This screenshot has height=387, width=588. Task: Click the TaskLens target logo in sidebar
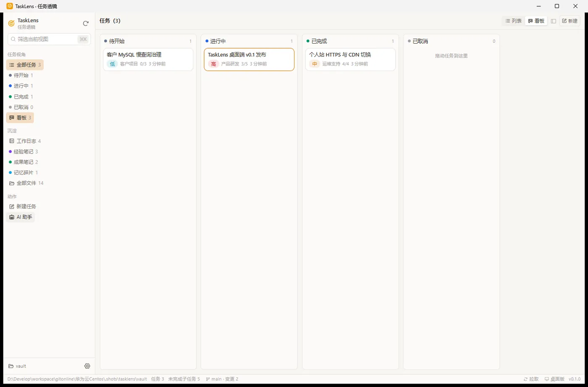11,24
